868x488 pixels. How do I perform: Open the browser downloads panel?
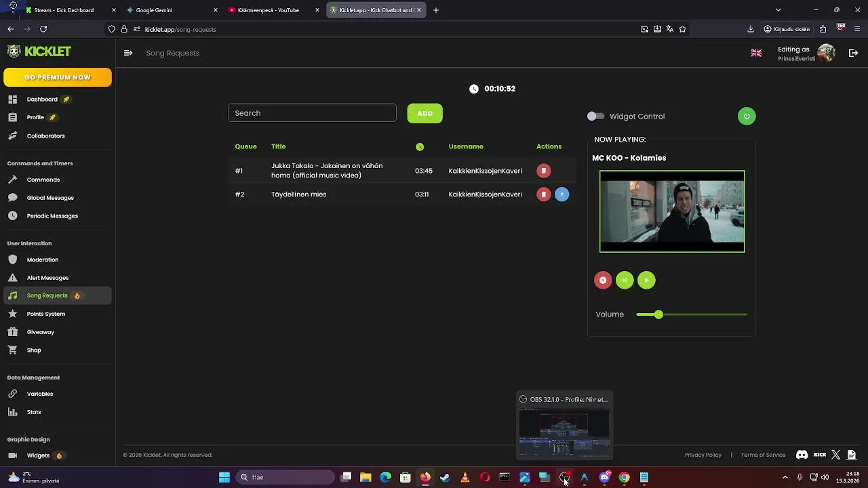751,29
